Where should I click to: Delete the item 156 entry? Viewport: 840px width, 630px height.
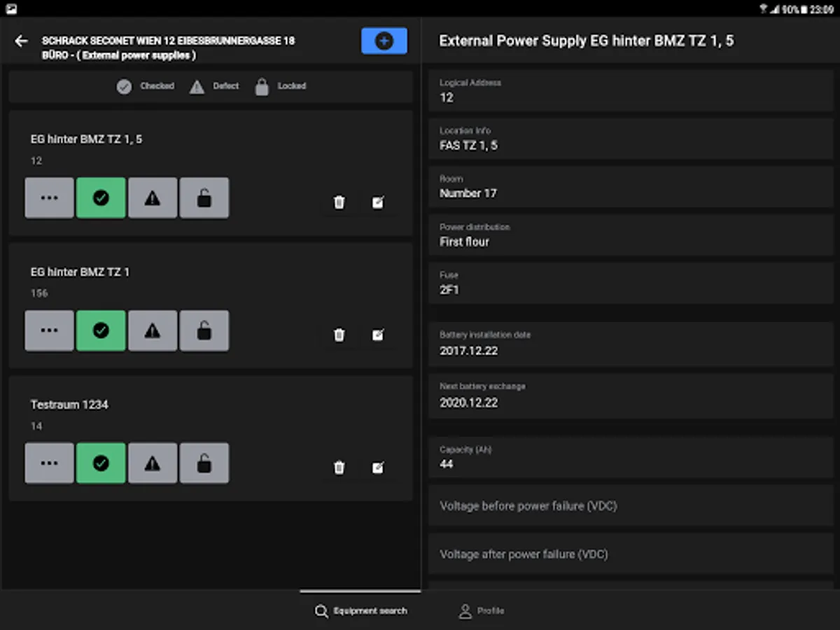tap(339, 335)
